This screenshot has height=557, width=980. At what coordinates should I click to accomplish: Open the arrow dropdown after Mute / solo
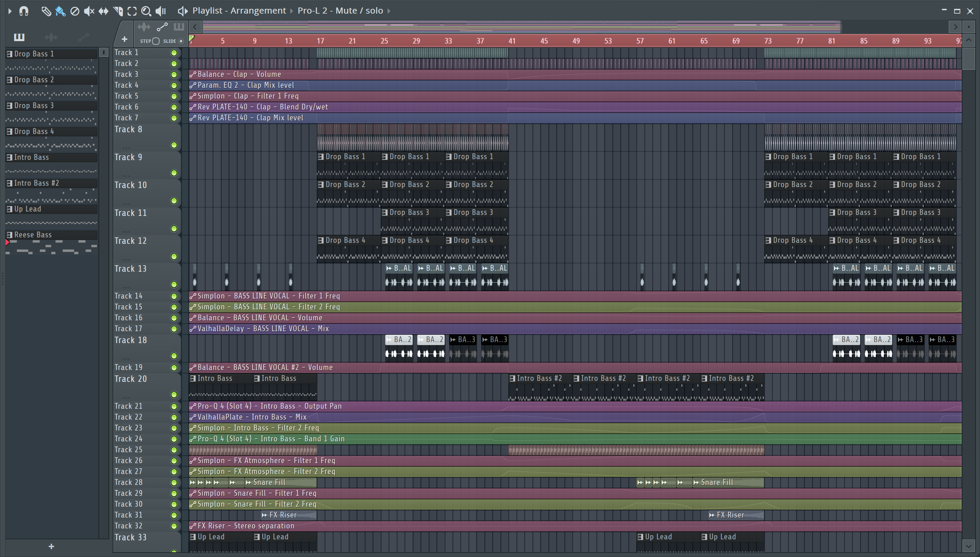(x=389, y=11)
